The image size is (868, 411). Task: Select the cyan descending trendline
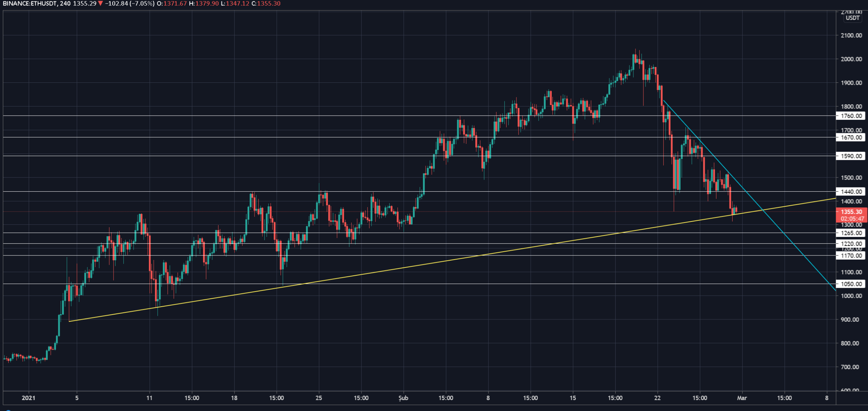click(x=789, y=239)
